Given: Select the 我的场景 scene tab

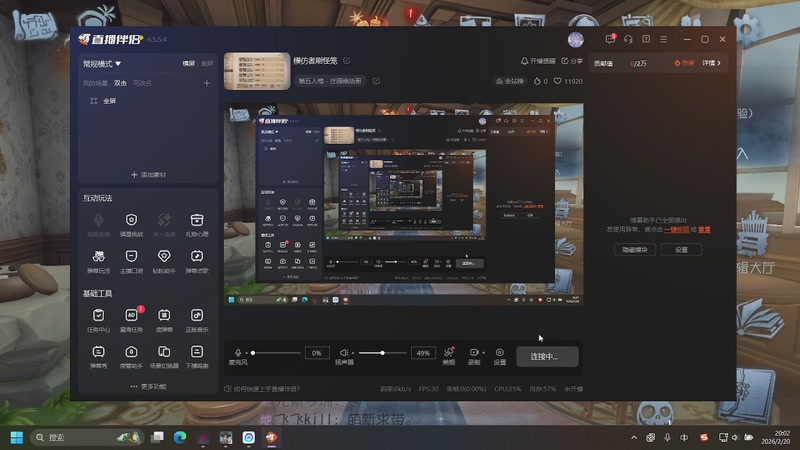Looking at the screenshot, I should coord(95,83).
